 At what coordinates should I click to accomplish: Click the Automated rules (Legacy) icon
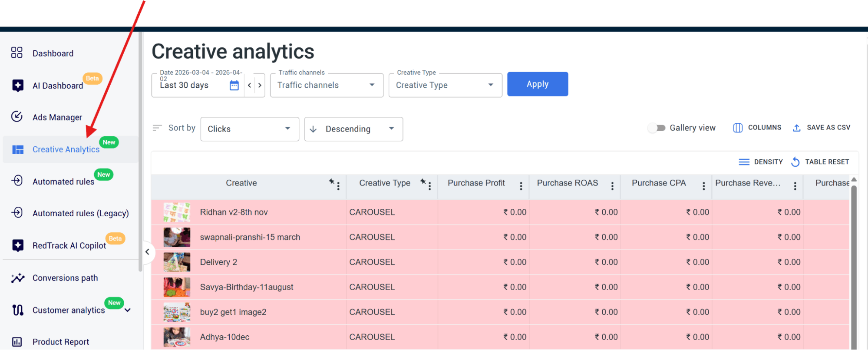pos(17,212)
